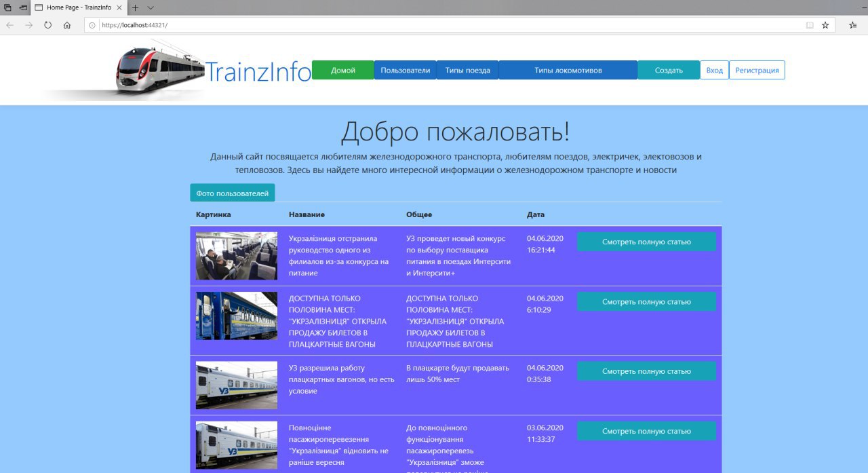This screenshot has height=473, width=868.
Task: View full article УЗ разрешила работу плацкартных
Action: (646, 371)
